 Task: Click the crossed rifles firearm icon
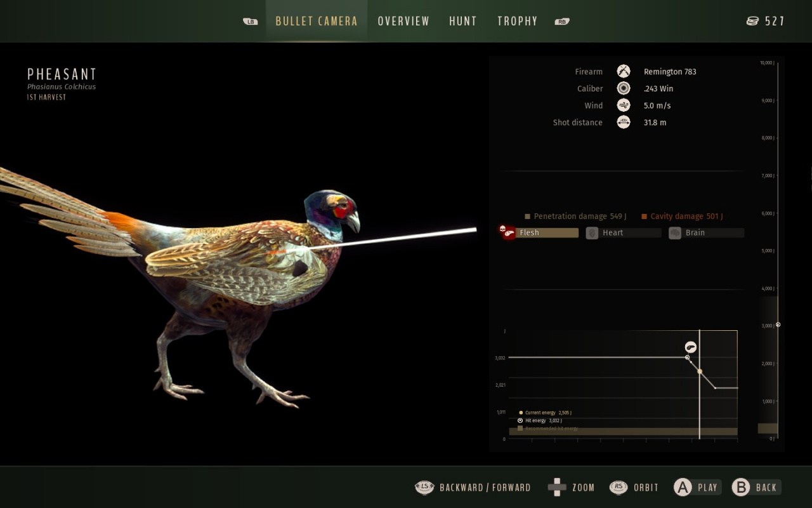[x=624, y=71]
